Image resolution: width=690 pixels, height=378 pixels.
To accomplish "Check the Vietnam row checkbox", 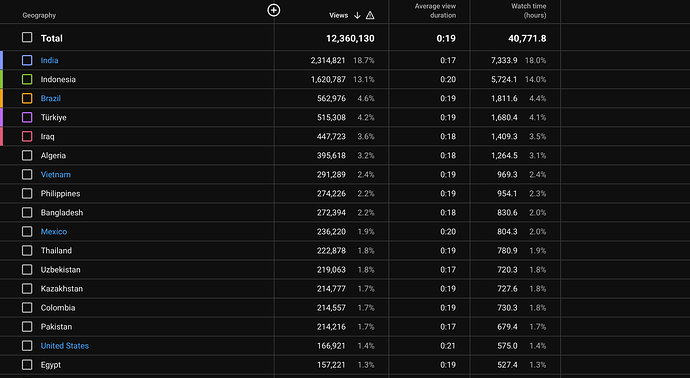I will (27, 174).
